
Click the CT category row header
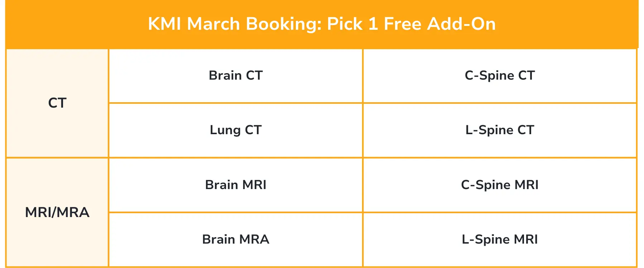(57, 103)
